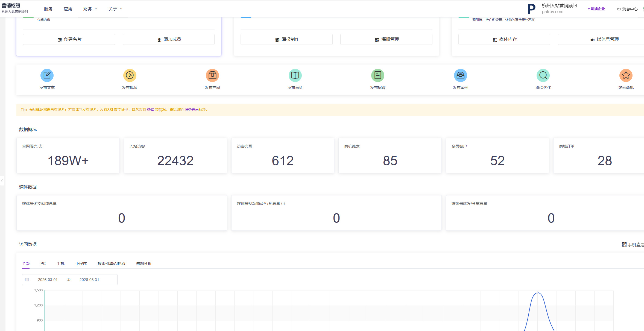This screenshot has height=331, width=644.
Task: Open the 发布视频 play icon
Action: [x=130, y=75]
